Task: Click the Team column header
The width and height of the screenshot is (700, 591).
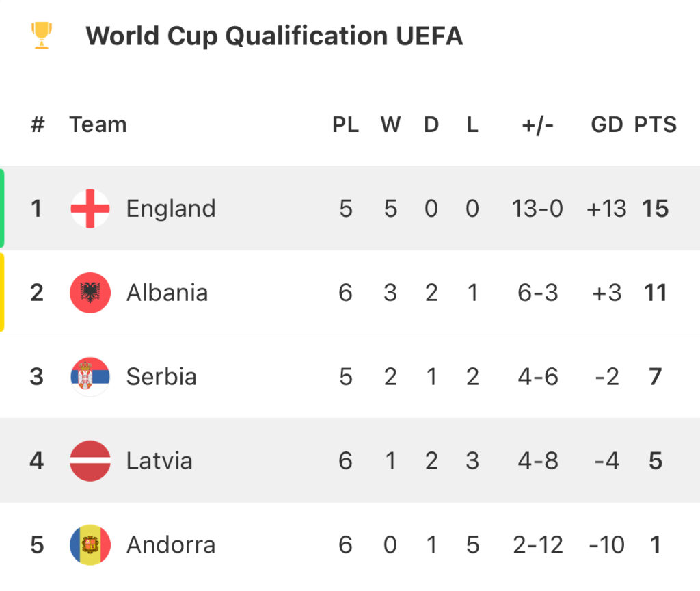Action: tap(98, 124)
